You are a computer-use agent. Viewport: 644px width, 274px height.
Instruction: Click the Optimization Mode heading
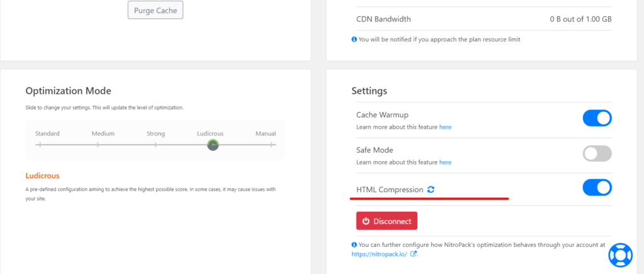(x=68, y=91)
